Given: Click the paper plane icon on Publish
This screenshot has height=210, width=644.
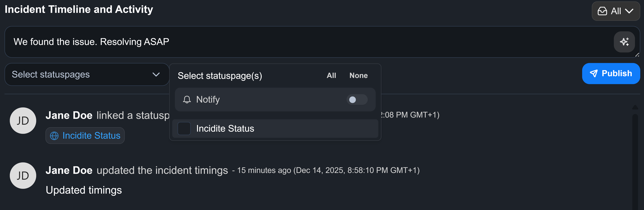Looking at the screenshot, I should pos(594,73).
